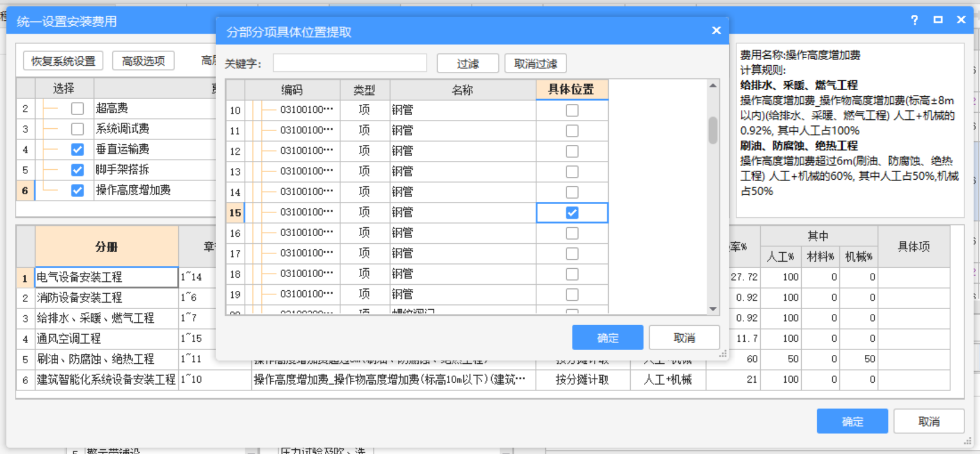
Task: Close the 分部分项具体位置提取 dialog
Action: click(x=716, y=30)
